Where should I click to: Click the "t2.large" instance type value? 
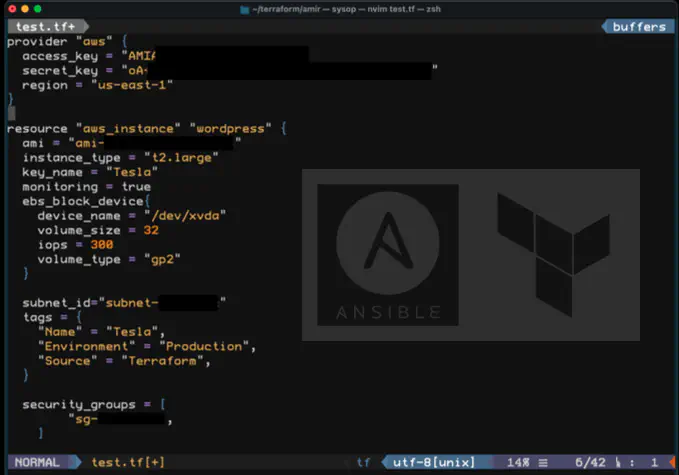click(181, 158)
